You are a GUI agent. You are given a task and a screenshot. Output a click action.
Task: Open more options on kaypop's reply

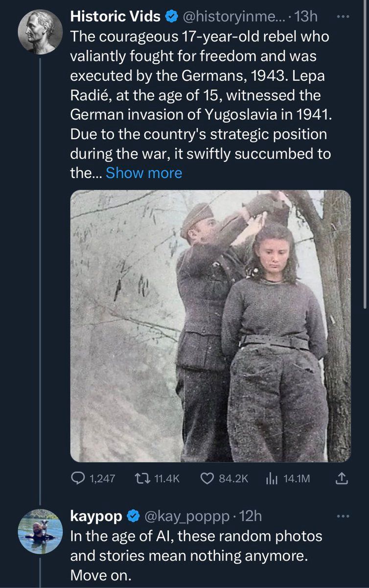(x=345, y=515)
